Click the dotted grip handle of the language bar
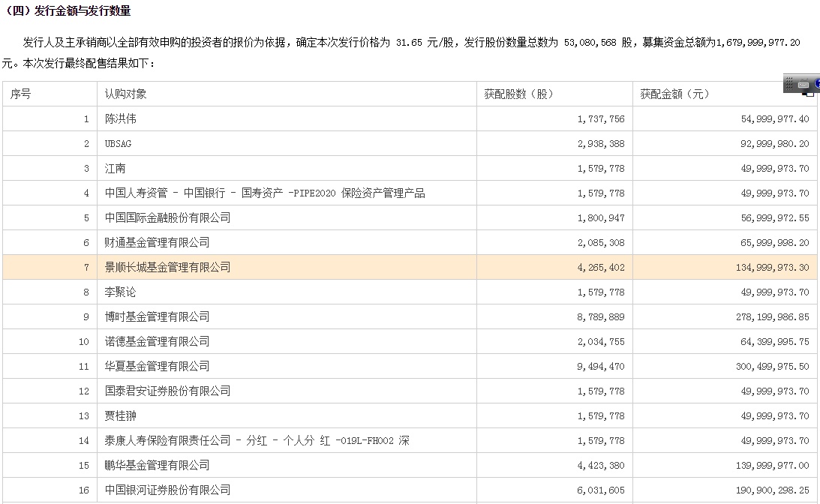820x504 pixels. pyautogui.click(x=789, y=84)
